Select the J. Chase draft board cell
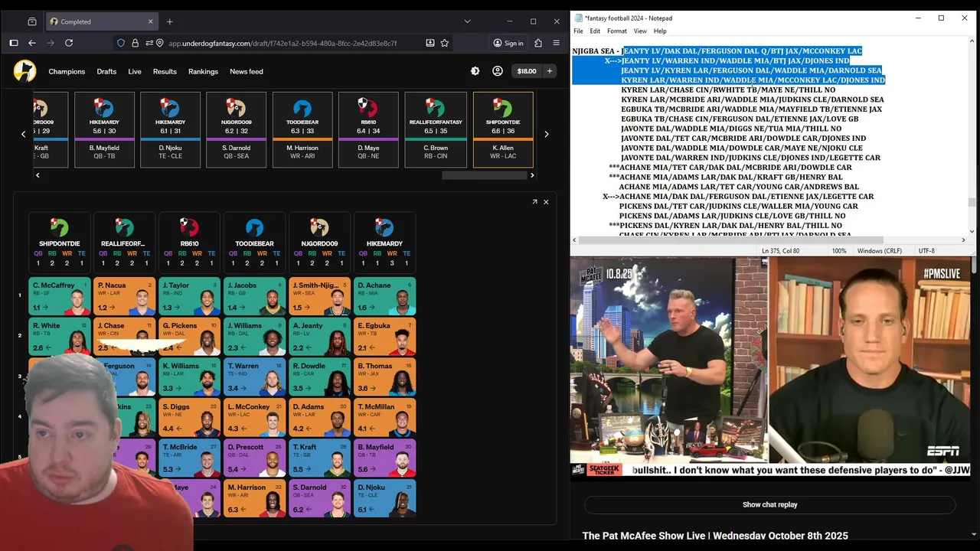 coord(124,337)
